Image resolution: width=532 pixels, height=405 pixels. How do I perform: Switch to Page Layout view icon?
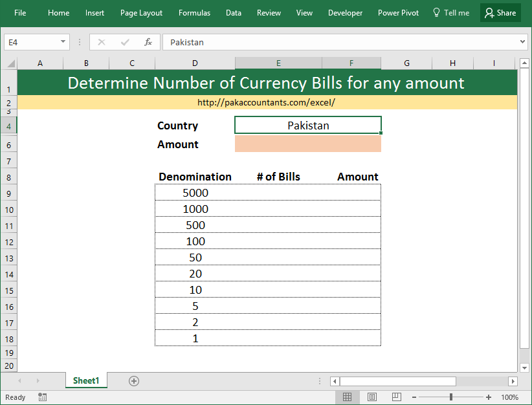coord(372,397)
